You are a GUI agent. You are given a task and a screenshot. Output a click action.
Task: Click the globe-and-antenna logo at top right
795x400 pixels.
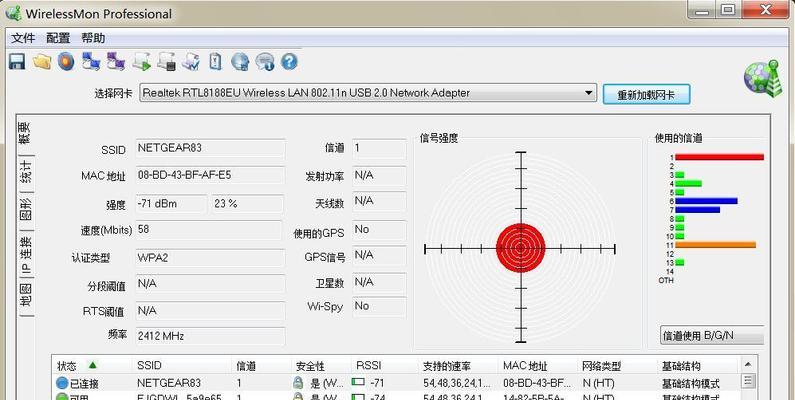[x=763, y=78]
